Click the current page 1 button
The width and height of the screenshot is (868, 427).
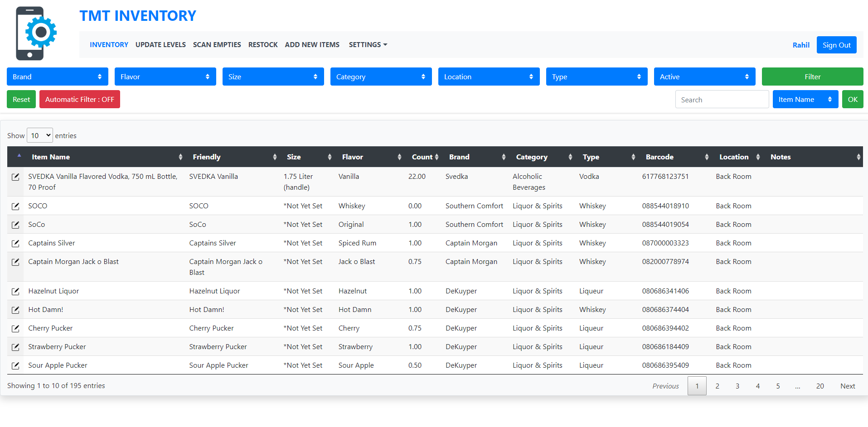tap(697, 386)
